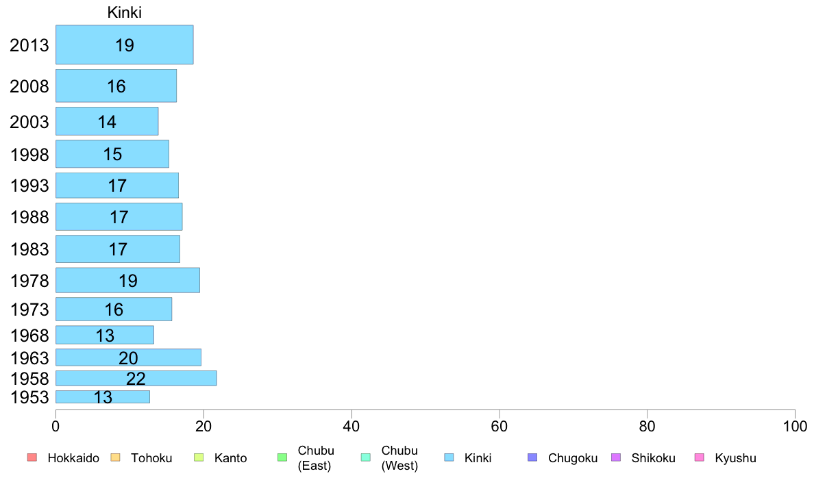Click the Tohoku orange legend swatch
The height and width of the screenshot is (504, 814).
pyautogui.click(x=115, y=457)
